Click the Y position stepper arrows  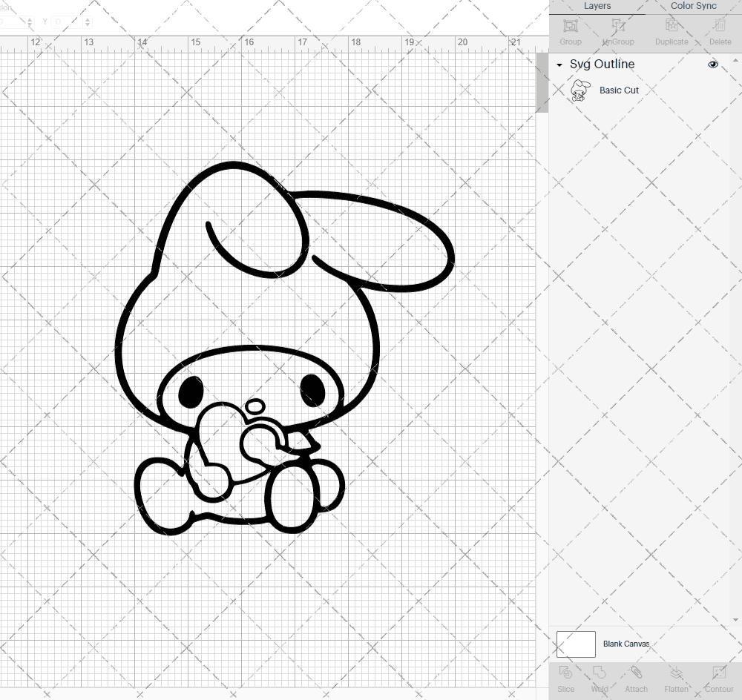(x=88, y=22)
